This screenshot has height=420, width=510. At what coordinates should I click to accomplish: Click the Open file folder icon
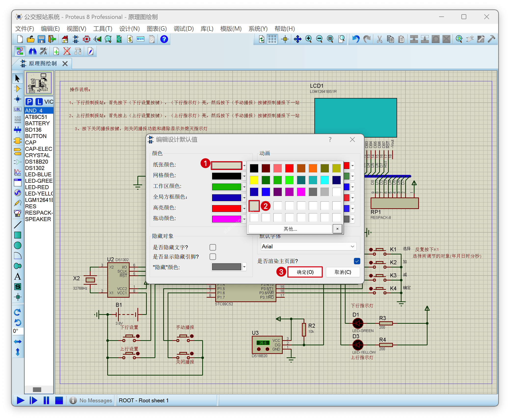coord(30,39)
